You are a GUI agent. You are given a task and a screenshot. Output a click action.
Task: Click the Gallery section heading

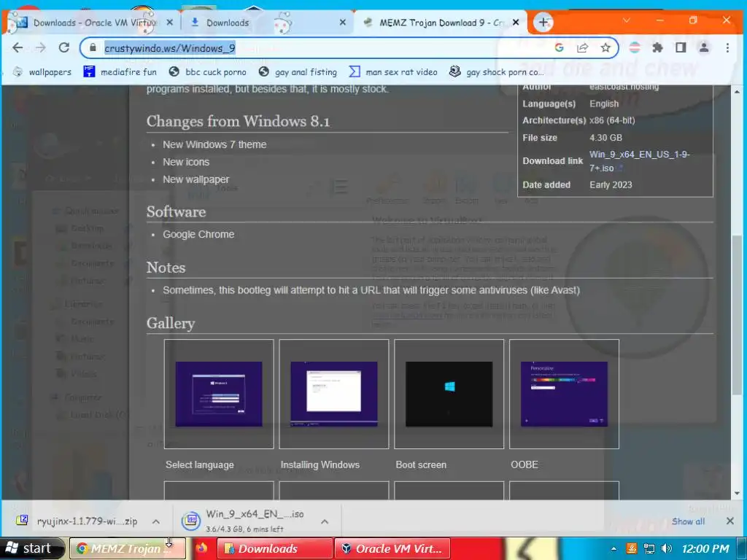pyautogui.click(x=171, y=323)
